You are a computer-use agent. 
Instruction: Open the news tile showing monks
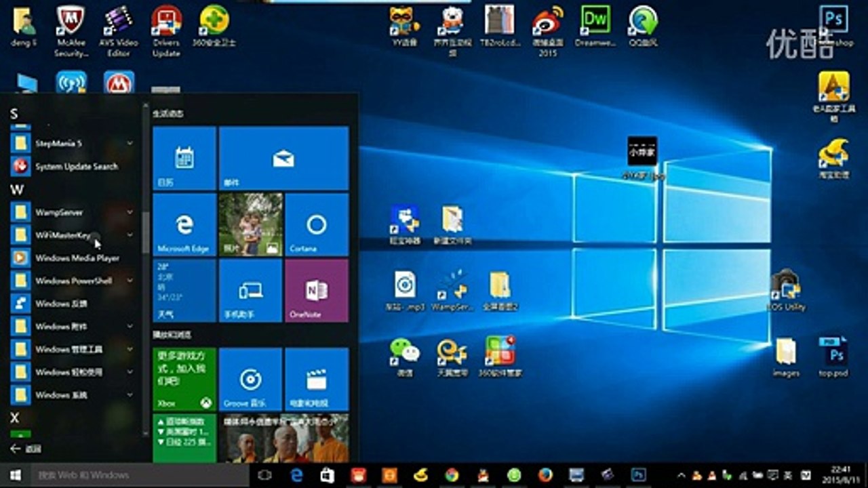283,438
